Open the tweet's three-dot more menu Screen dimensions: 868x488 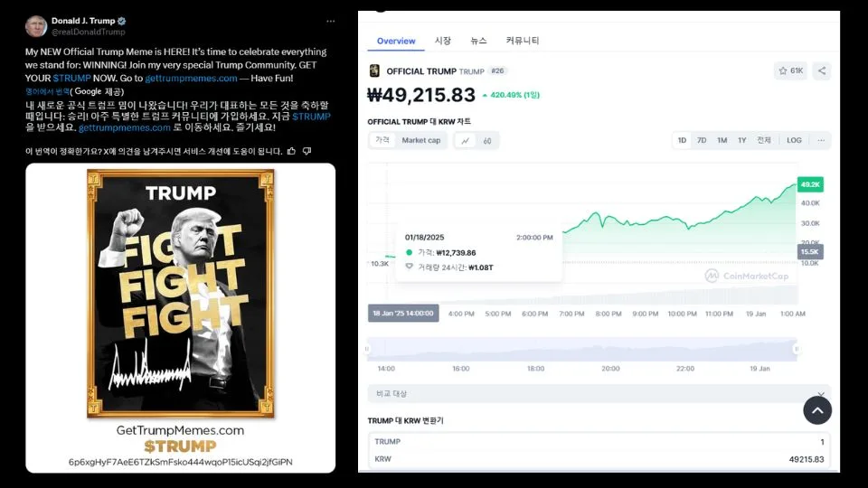click(331, 21)
